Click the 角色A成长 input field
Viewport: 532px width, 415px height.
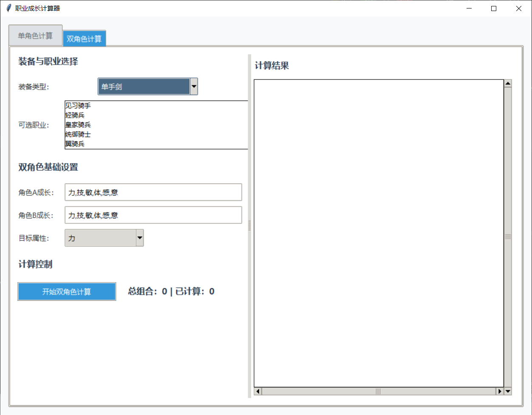point(153,192)
